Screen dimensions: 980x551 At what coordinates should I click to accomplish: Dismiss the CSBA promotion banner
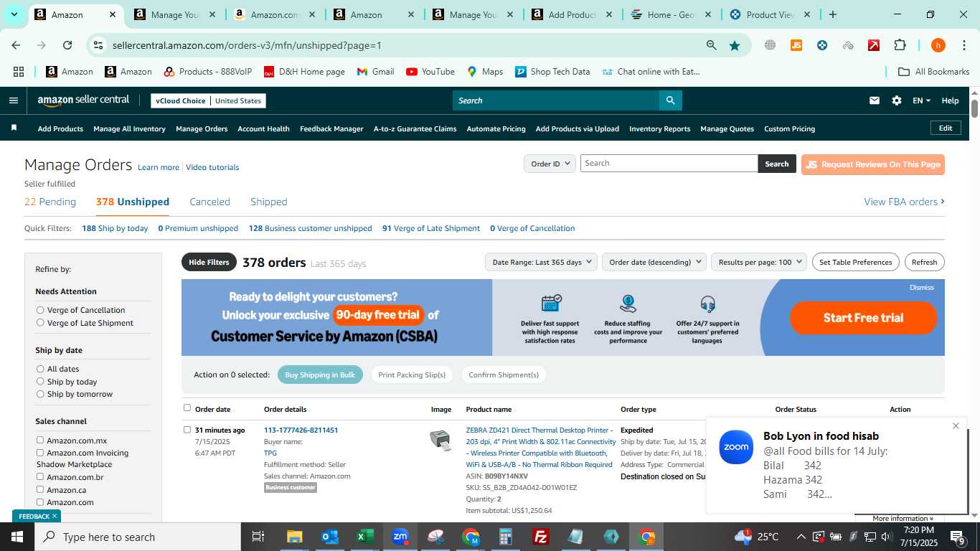(921, 287)
